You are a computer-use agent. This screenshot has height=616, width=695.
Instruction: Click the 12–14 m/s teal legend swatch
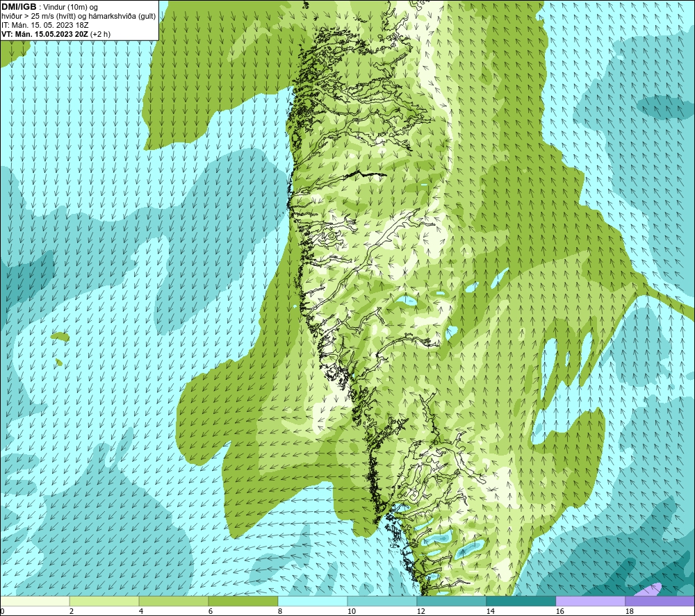point(451,601)
